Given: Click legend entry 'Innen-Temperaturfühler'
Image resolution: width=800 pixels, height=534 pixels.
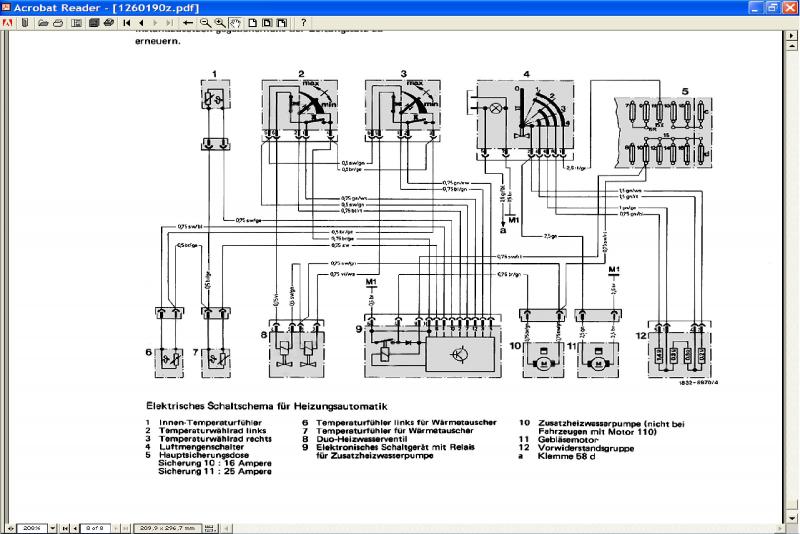Looking at the screenshot, I should click(x=210, y=423).
